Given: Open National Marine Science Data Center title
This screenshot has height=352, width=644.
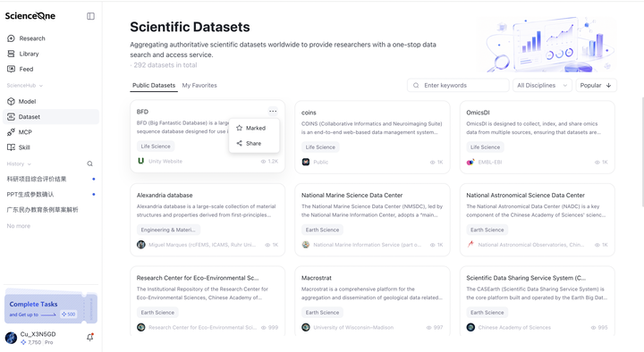Looking at the screenshot, I should point(352,196).
